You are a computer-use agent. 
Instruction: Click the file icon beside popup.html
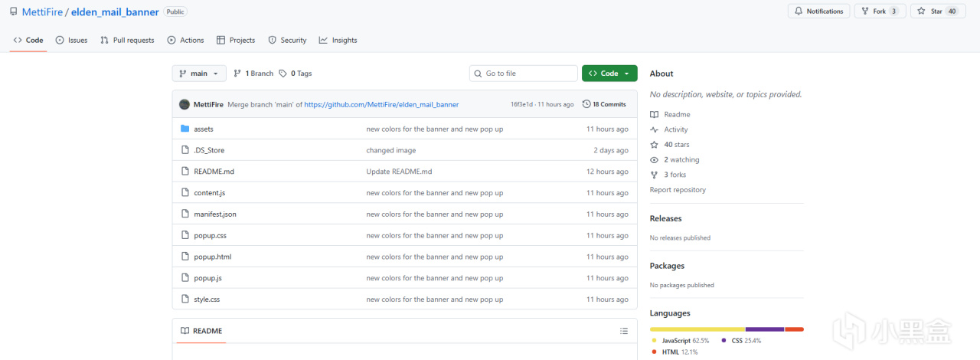point(185,257)
